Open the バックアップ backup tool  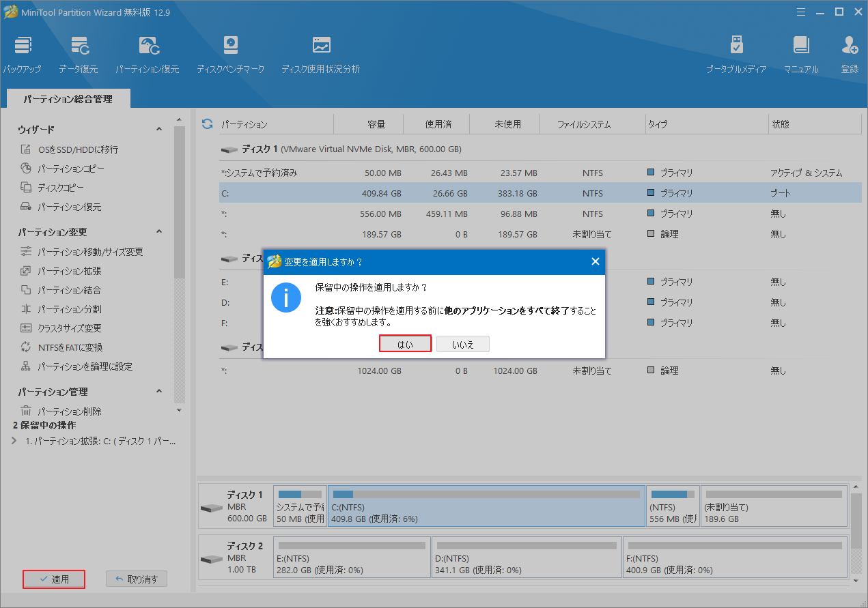22,55
